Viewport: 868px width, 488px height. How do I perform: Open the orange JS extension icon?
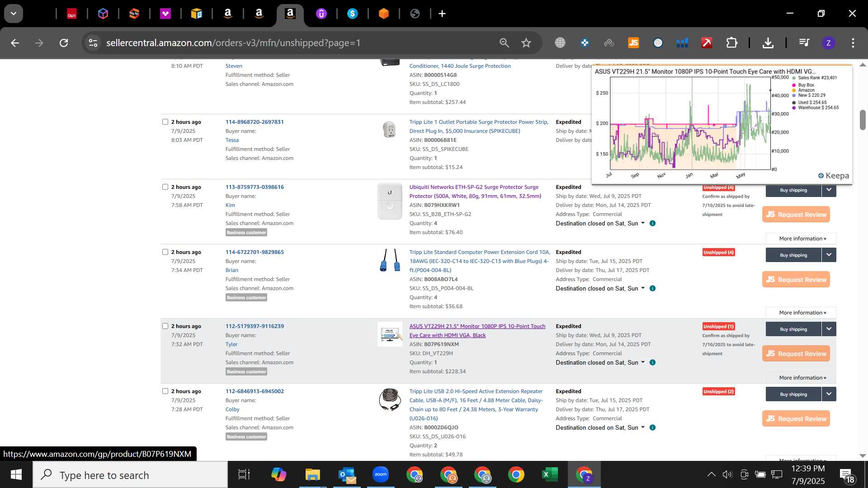pyautogui.click(x=633, y=43)
